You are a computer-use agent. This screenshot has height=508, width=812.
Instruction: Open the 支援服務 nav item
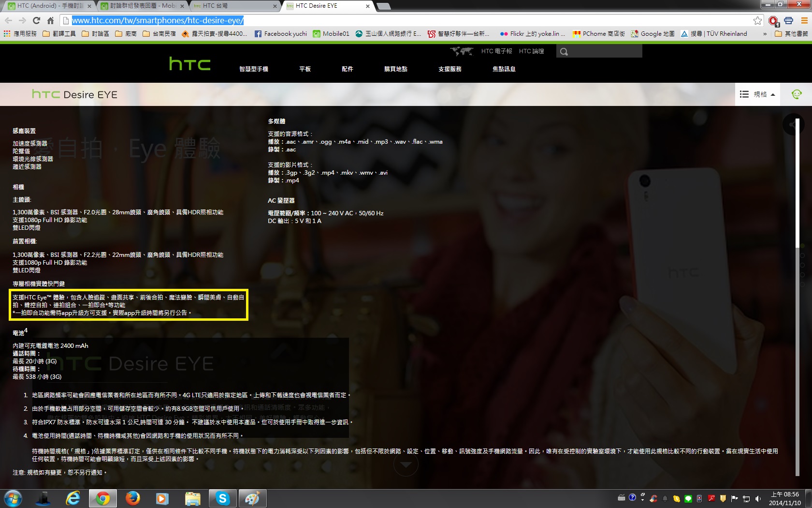click(450, 69)
